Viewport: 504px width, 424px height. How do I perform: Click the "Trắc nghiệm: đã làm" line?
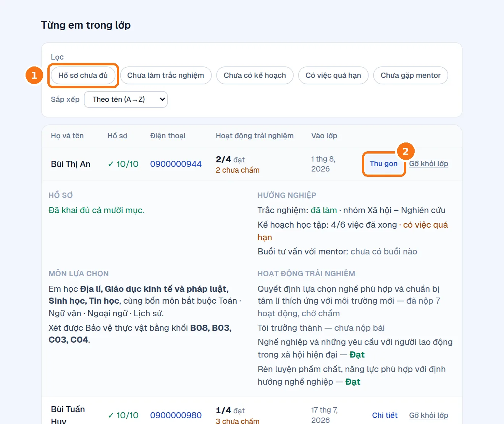[352, 210]
